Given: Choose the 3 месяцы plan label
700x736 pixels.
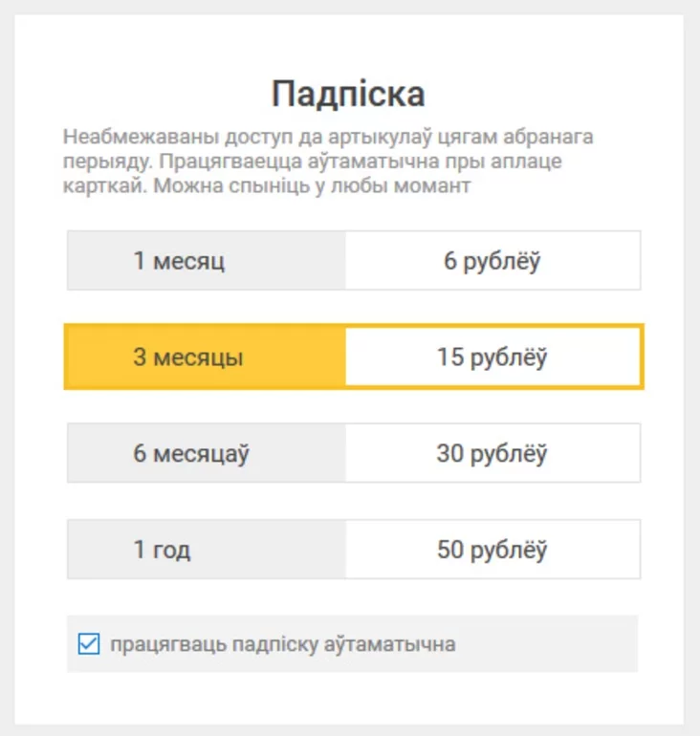Looking at the screenshot, I should [x=187, y=357].
